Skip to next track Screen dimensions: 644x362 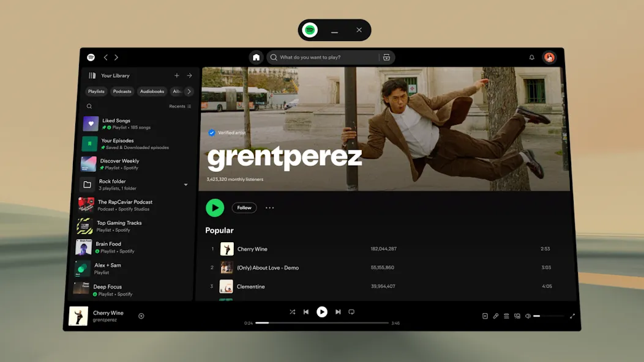pos(338,312)
